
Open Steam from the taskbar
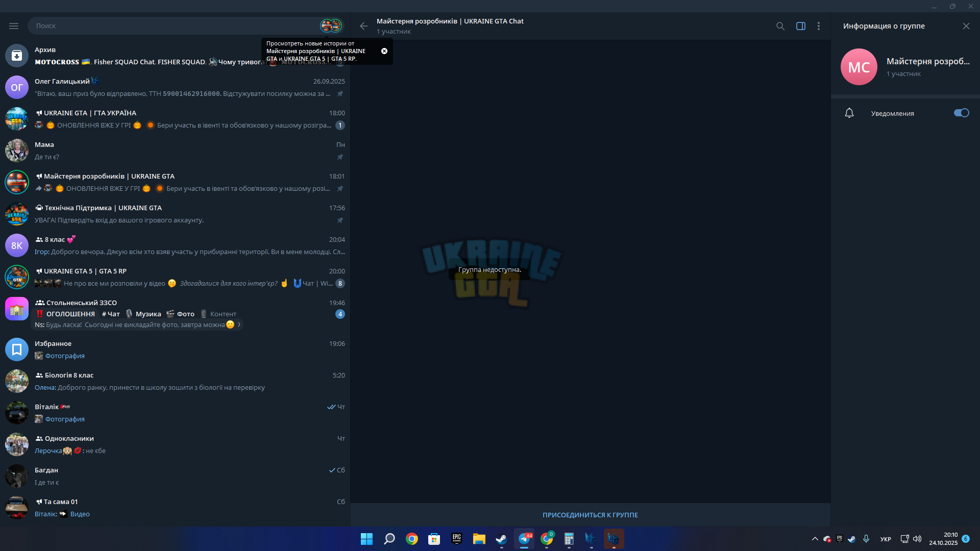click(x=501, y=539)
